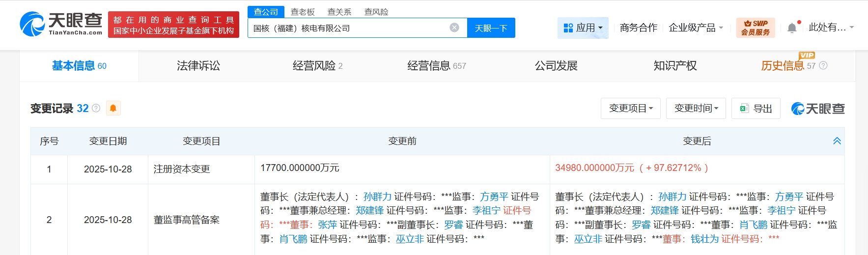
Task: Click the SVIP member service badge
Action: 755,28
